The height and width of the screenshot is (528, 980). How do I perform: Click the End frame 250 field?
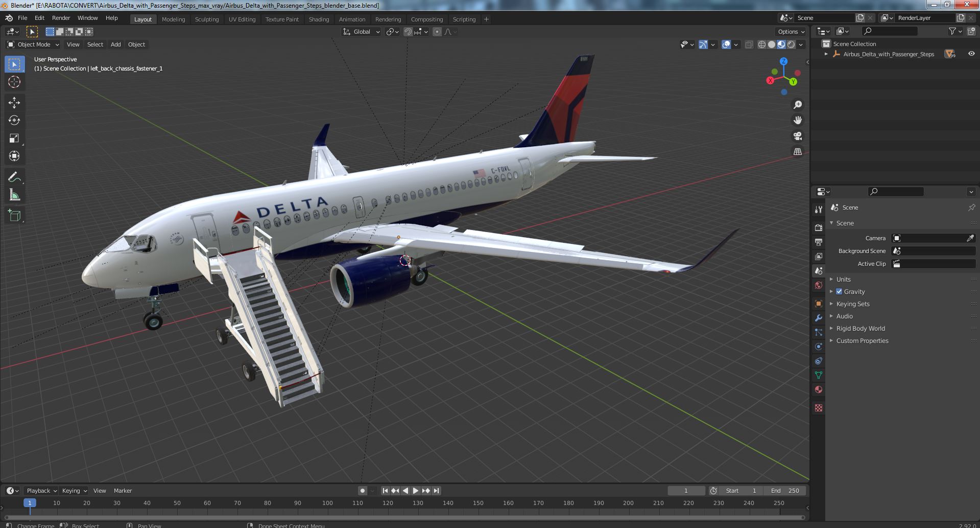pos(785,491)
